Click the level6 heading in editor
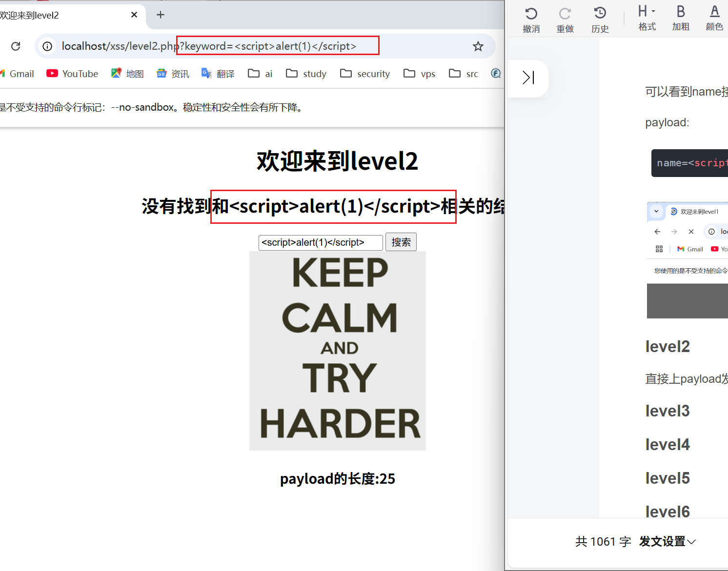Image resolution: width=728 pixels, height=571 pixels. (x=667, y=512)
